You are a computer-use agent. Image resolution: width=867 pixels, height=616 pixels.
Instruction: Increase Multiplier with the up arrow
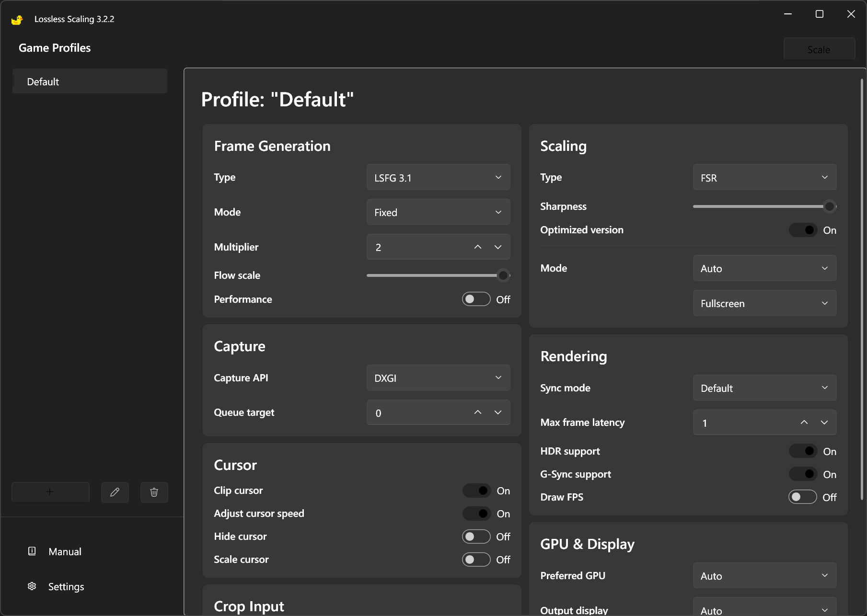coord(478,247)
